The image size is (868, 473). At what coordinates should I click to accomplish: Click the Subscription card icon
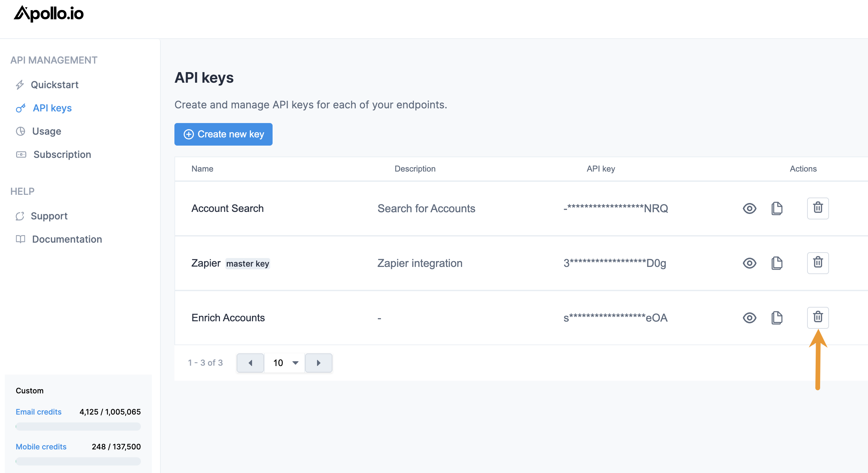(x=21, y=154)
